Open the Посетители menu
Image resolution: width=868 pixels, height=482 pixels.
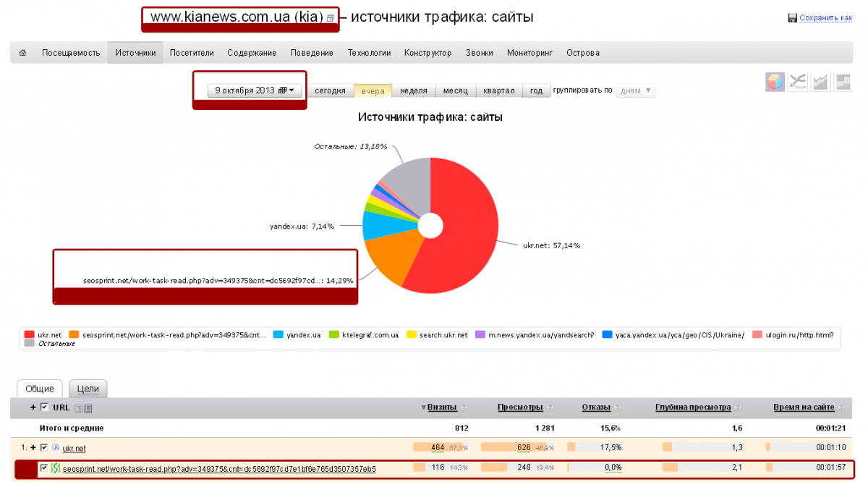[191, 53]
